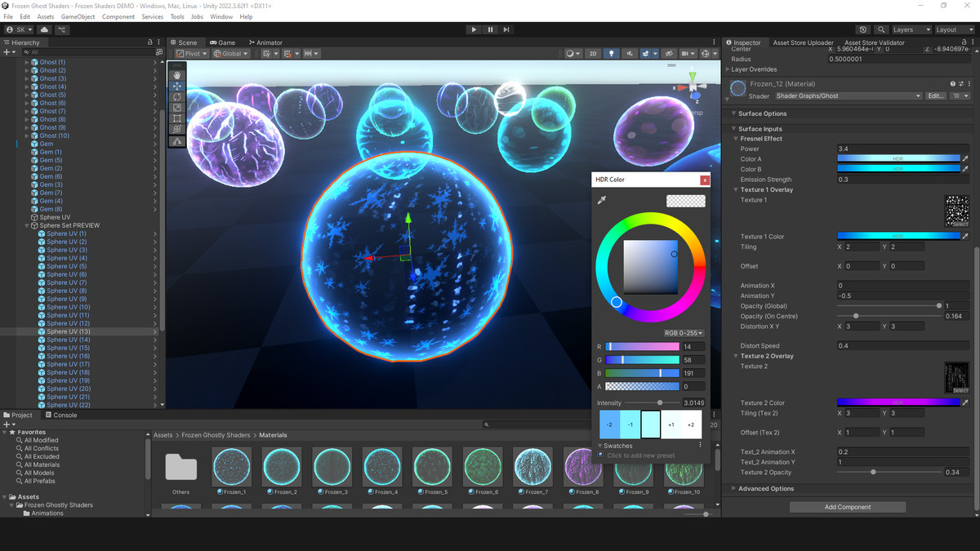The height and width of the screenshot is (551, 980).
Task: Open the GameObject menu
Action: (78, 16)
